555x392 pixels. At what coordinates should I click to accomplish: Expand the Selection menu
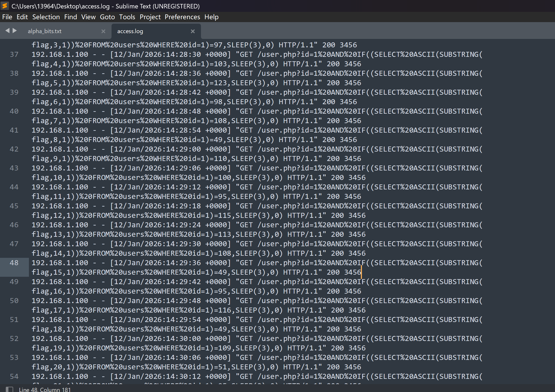46,17
